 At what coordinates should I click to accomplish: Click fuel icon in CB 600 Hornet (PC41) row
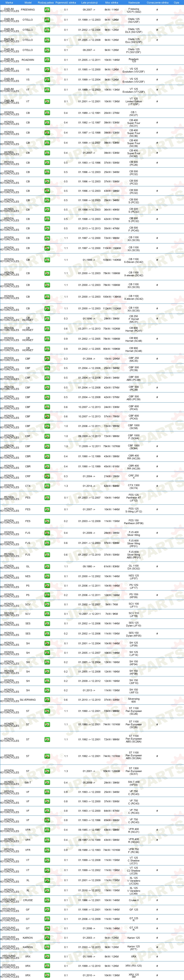pyautogui.click(x=47, y=329)
